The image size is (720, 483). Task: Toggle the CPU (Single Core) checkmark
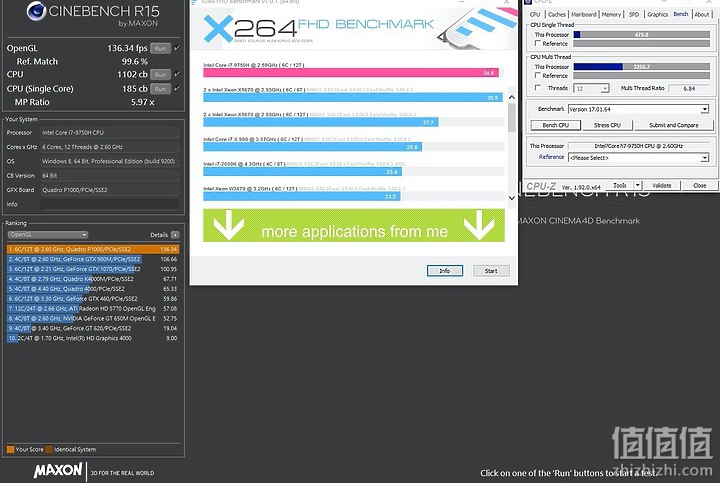click(177, 88)
